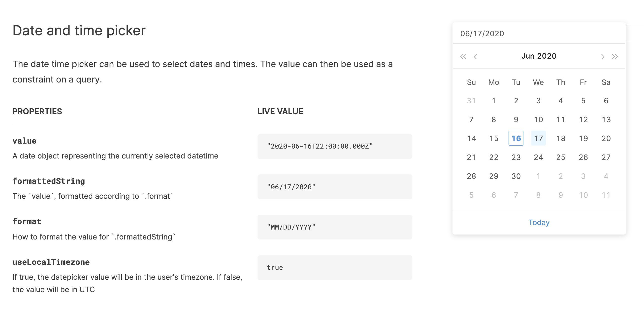Select June 16 in the calendar
This screenshot has height=316, width=644.
pos(516,138)
